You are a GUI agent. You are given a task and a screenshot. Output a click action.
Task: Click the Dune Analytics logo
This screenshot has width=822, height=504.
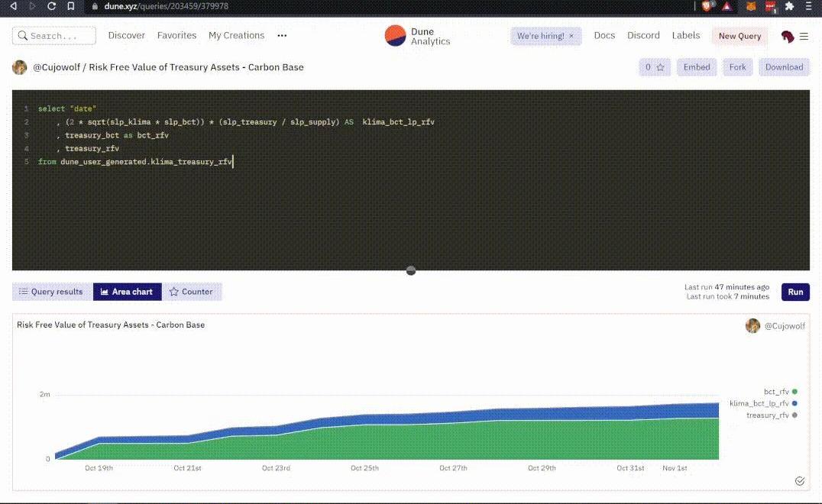click(417, 36)
